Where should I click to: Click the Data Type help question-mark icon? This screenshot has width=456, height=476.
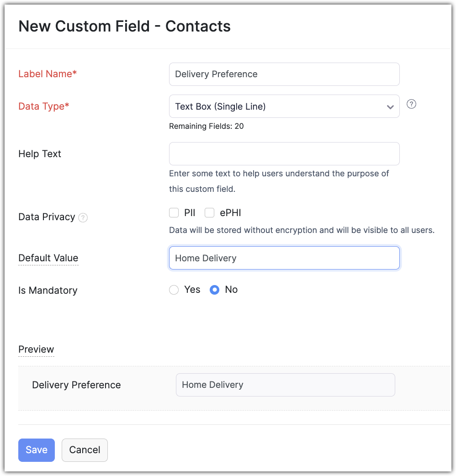point(411,104)
